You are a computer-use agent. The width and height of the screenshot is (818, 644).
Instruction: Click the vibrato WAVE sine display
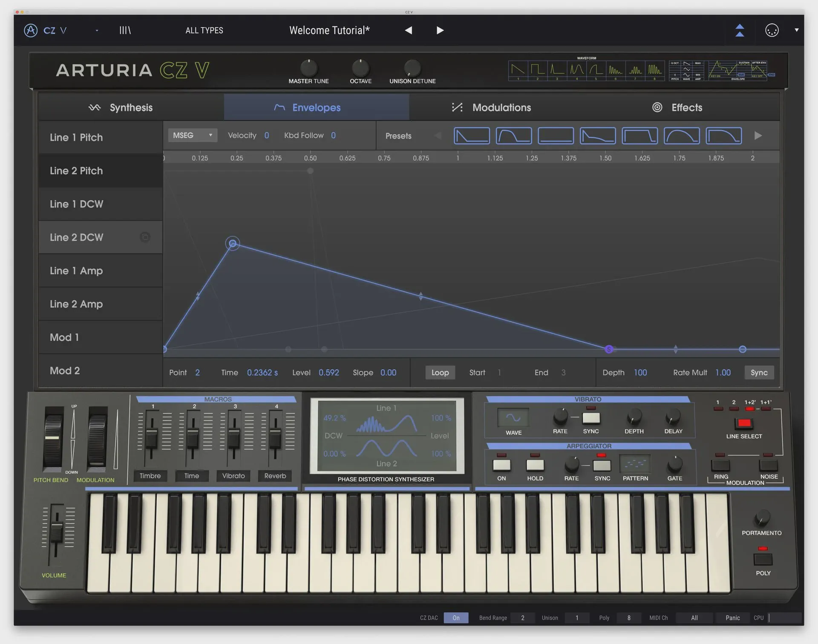[513, 417]
